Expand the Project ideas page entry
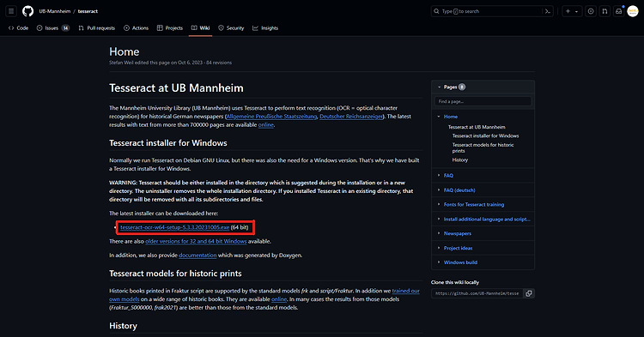Image resolution: width=644 pixels, height=337 pixels. point(439,248)
